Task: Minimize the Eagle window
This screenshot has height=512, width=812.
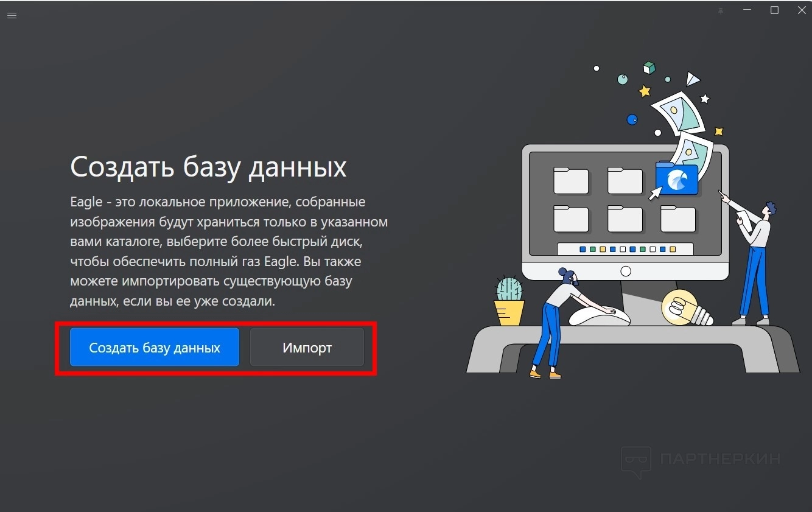Action: point(747,10)
